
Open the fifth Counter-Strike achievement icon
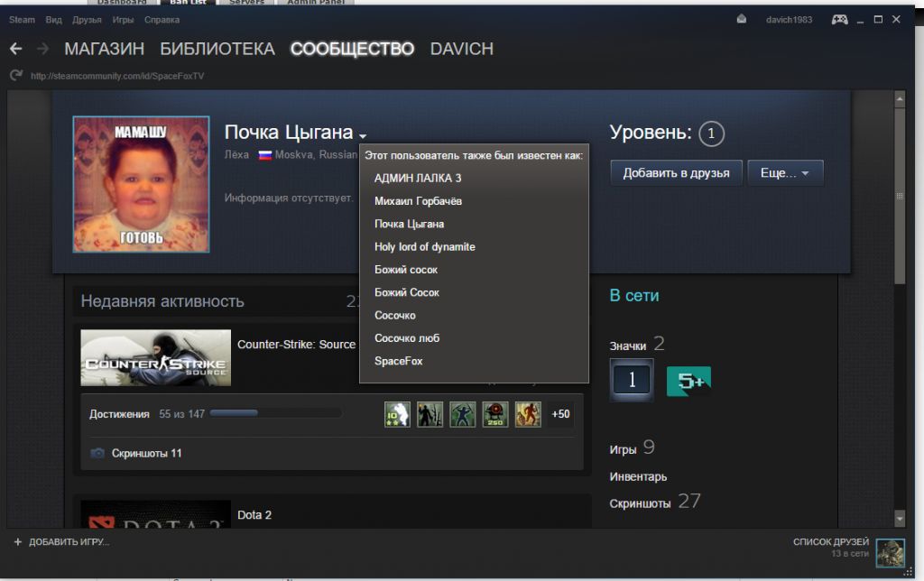click(x=528, y=414)
